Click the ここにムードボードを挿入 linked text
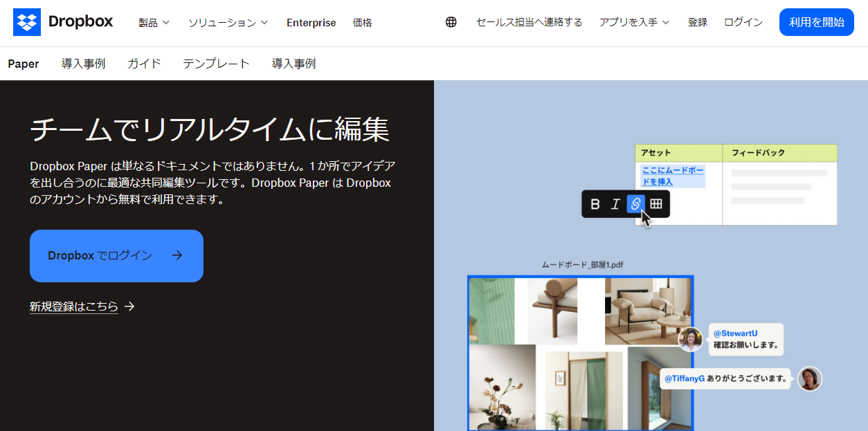This screenshot has width=868, height=431. 673,176
